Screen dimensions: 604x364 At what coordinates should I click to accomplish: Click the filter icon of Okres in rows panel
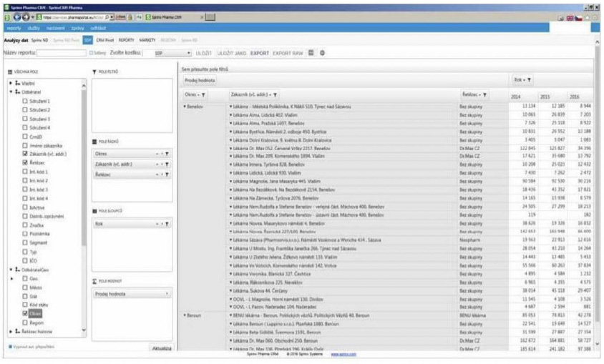click(x=167, y=154)
